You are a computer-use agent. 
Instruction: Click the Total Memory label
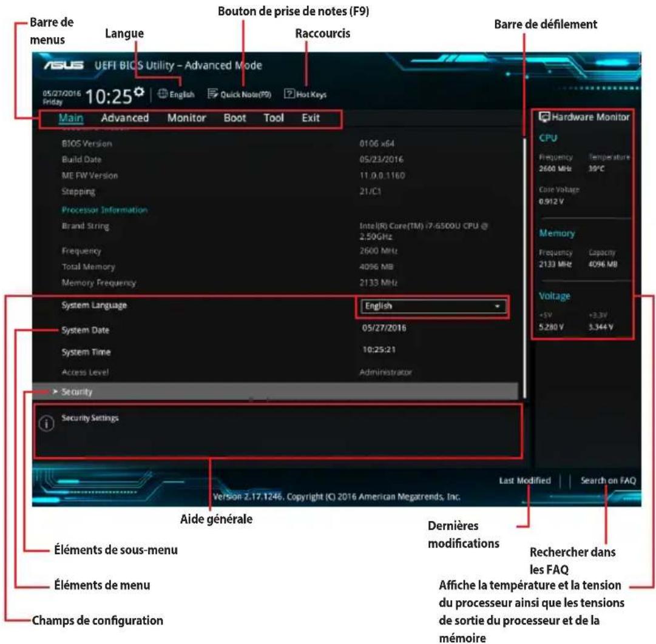(88, 267)
